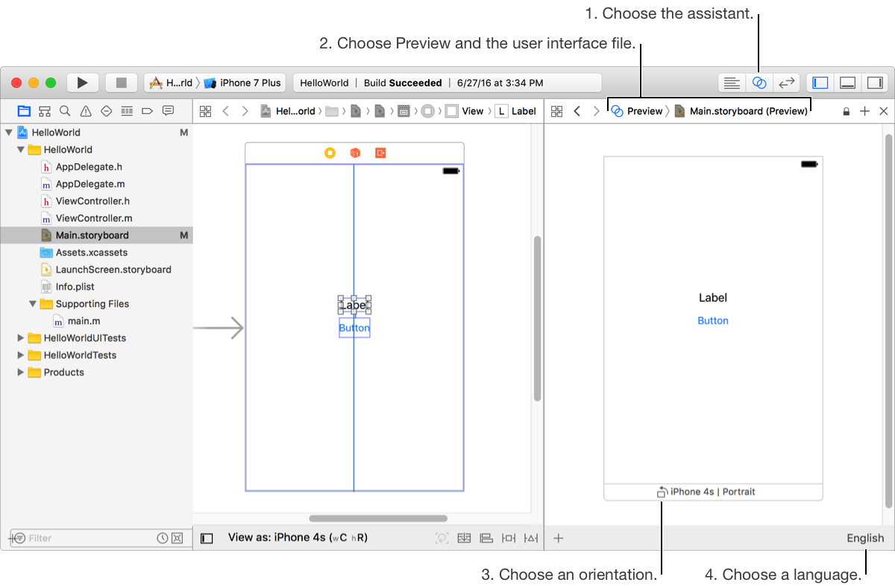Open related items menu in assistant editor
This screenshot has height=588, width=895.
(556, 111)
